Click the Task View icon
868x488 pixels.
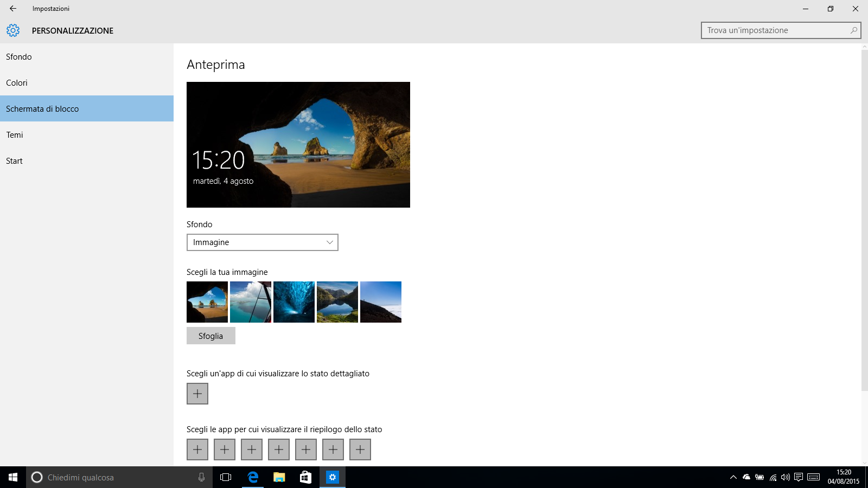coord(225,477)
